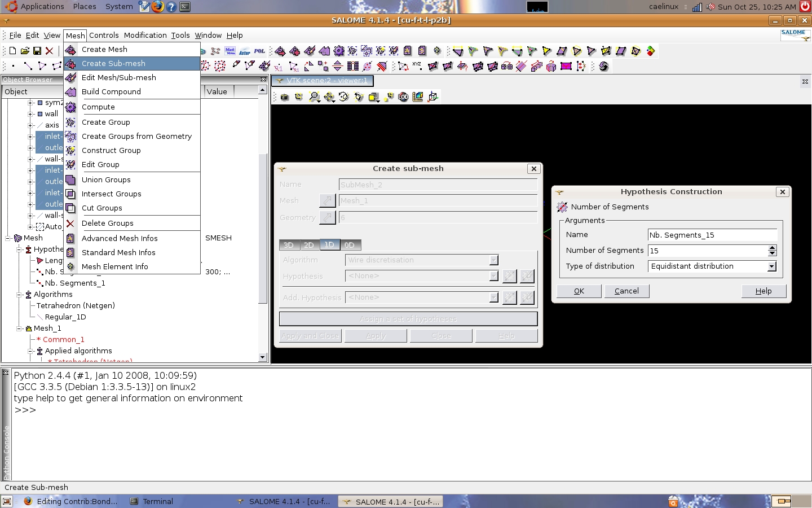Click the Mesh selection arrow button
Image resolution: width=812 pixels, height=508 pixels.
click(328, 201)
